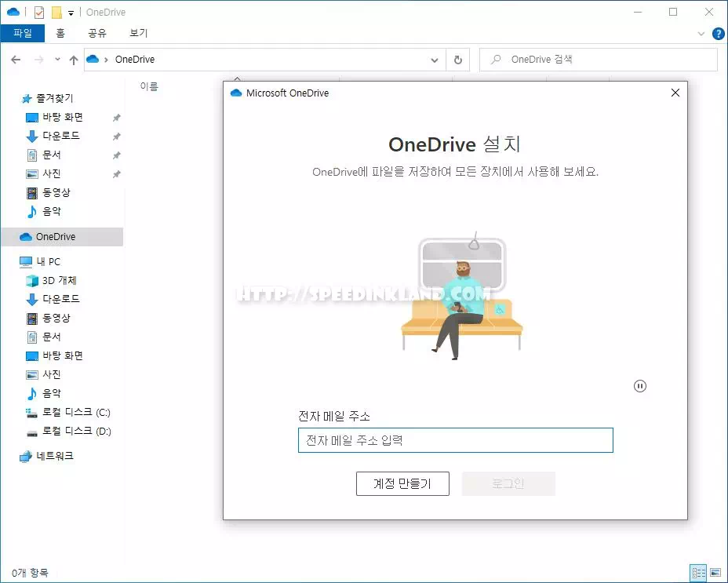The height and width of the screenshot is (583, 728).
Task: Open the quick access toolbar customize dropdown
Action: pyautogui.click(x=71, y=13)
